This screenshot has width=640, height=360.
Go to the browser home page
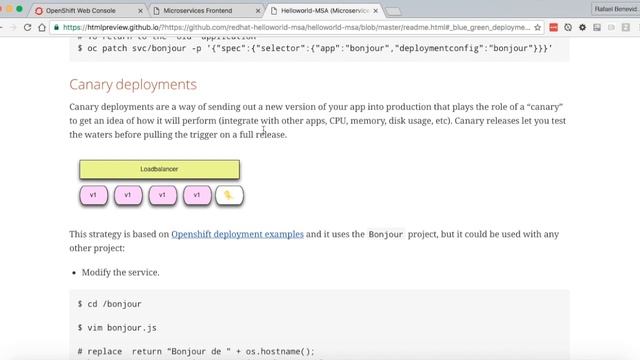pyautogui.click(x=42, y=27)
